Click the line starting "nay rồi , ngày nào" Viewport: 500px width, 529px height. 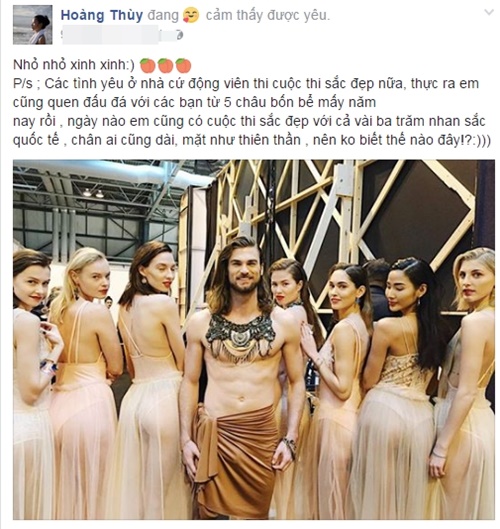tap(249, 121)
